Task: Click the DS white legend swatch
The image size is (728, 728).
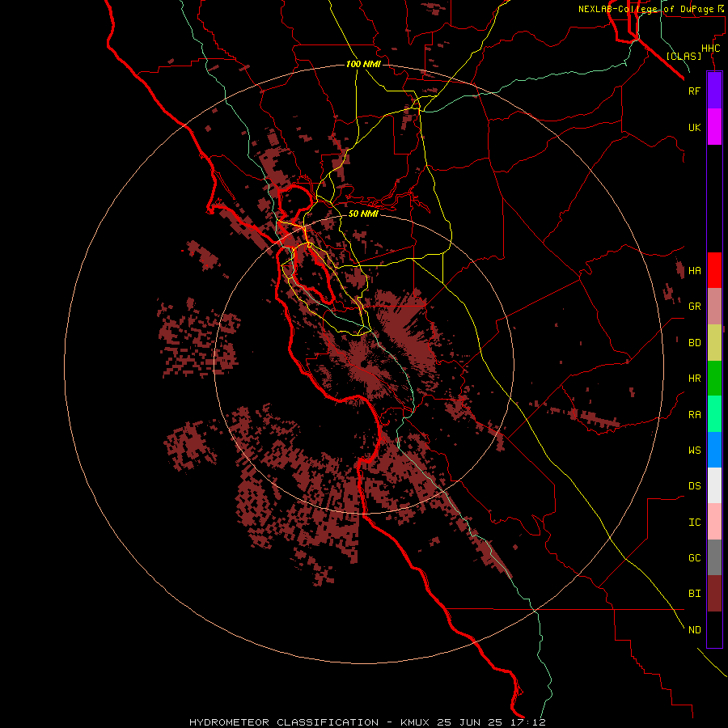Action: (x=714, y=485)
